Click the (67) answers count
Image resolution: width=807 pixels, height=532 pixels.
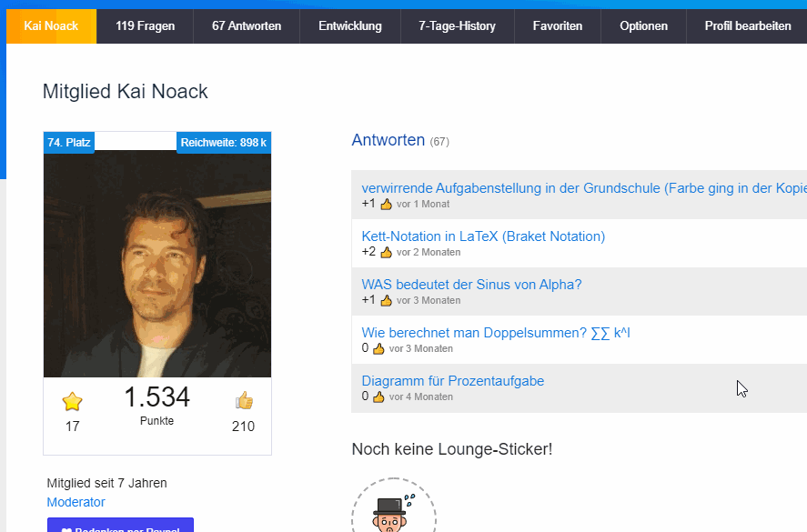[x=439, y=142]
